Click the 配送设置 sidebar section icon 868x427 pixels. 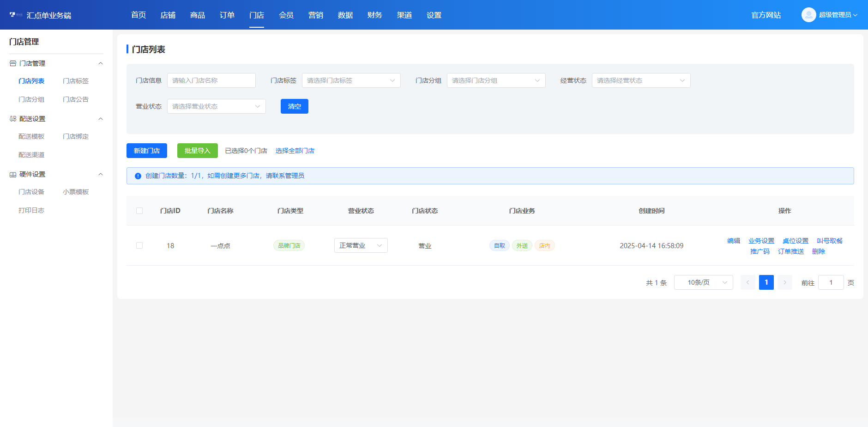point(13,119)
